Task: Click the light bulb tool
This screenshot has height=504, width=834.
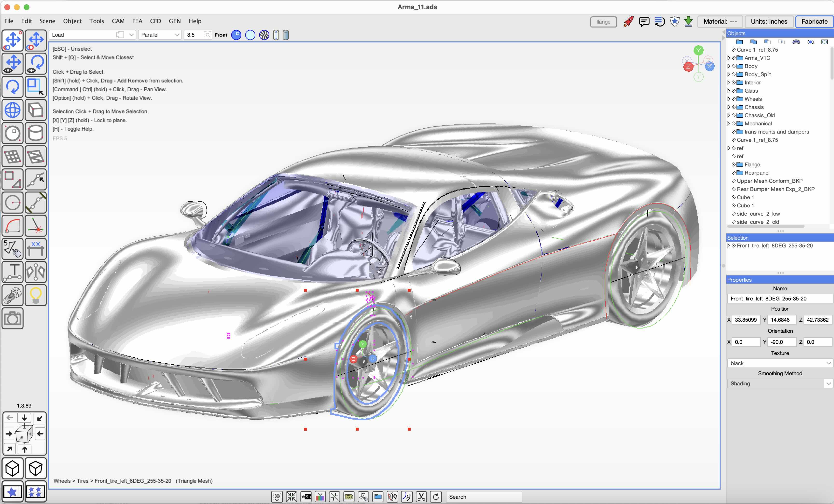Action: [35, 295]
